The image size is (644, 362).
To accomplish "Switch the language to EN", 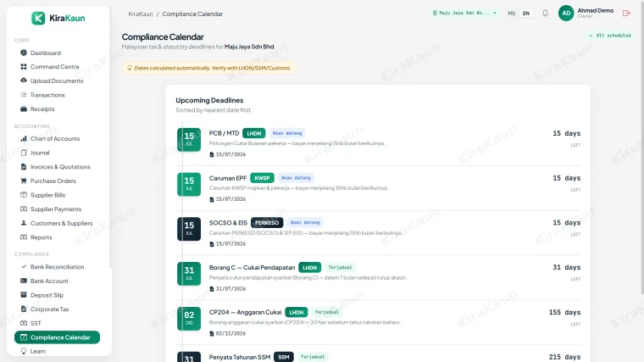I will point(525,14).
